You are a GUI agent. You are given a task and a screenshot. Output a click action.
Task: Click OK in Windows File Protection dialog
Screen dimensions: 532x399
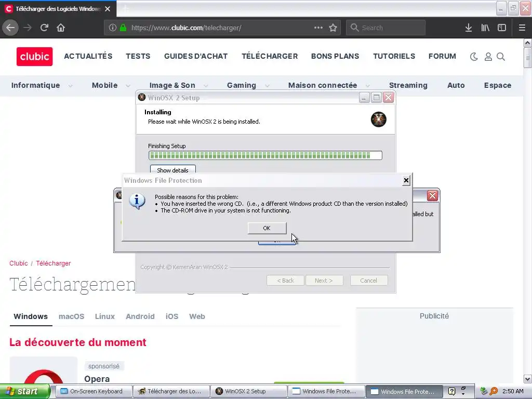click(267, 228)
